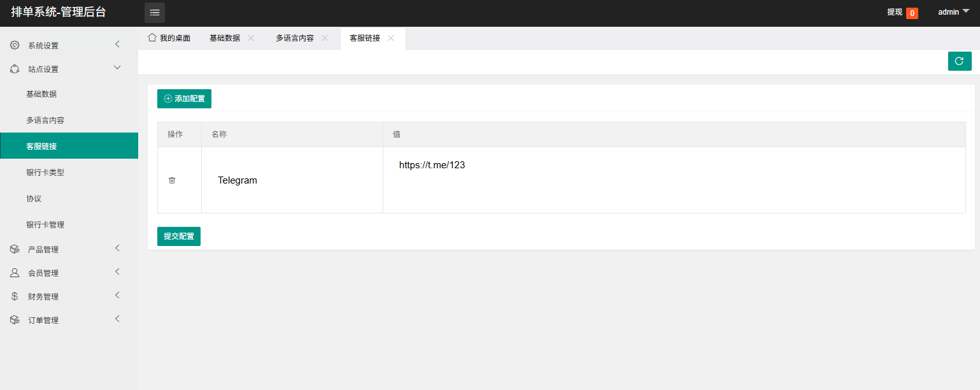980x390 pixels.
Task: Click the 添加配置 button
Action: 184,99
